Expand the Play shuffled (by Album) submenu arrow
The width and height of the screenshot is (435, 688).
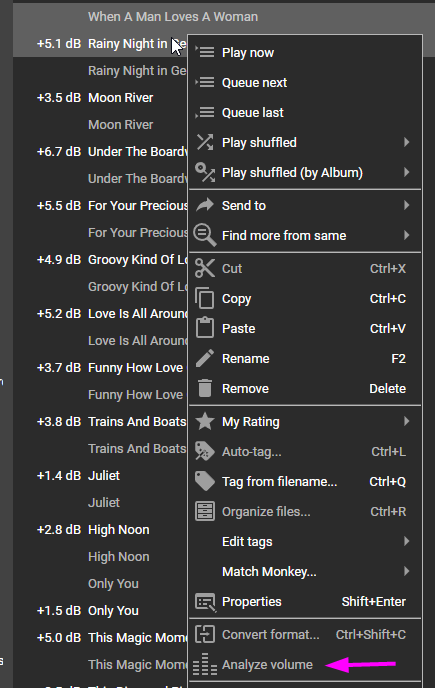406,172
